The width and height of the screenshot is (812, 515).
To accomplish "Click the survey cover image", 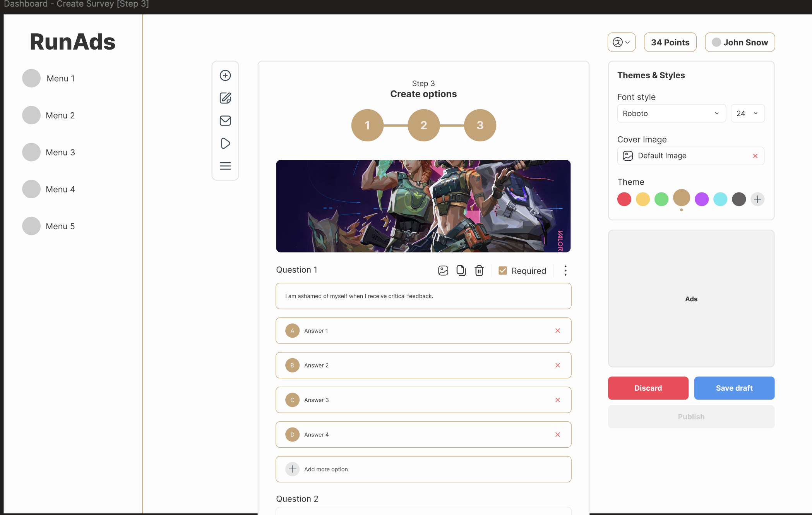I will click(x=423, y=206).
